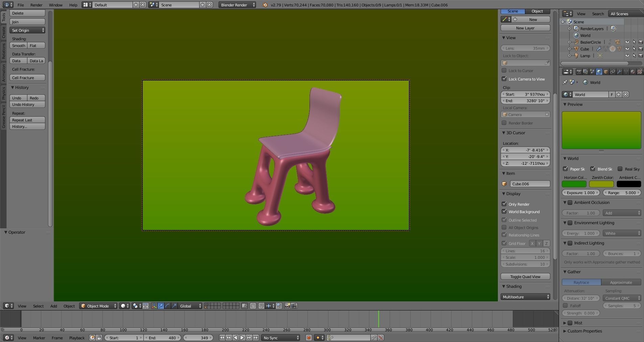Image resolution: width=644 pixels, height=342 pixels.
Task: Toggle Lock Camera to View checkbox
Action: (504, 79)
